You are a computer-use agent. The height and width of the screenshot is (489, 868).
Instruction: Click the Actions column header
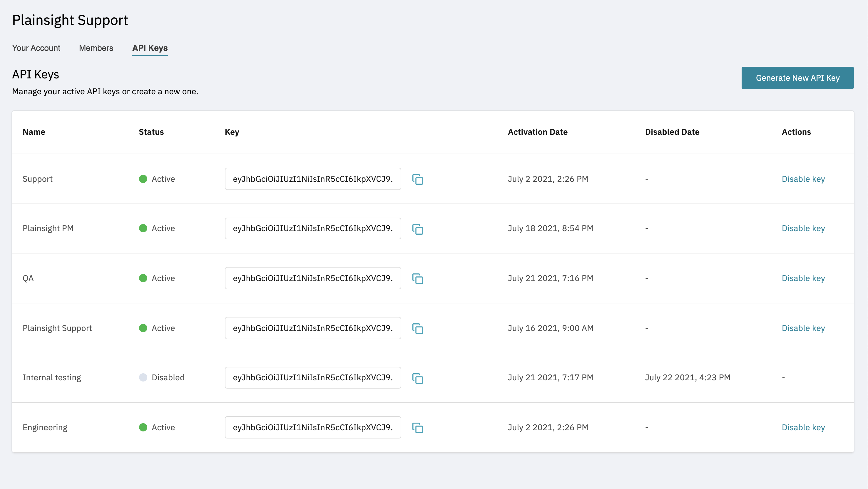click(796, 132)
